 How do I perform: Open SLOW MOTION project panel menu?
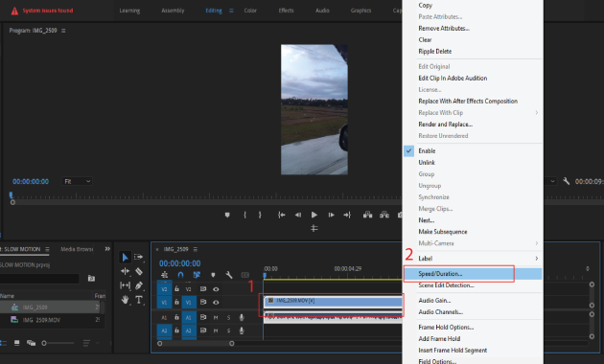(x=47, y=249)
